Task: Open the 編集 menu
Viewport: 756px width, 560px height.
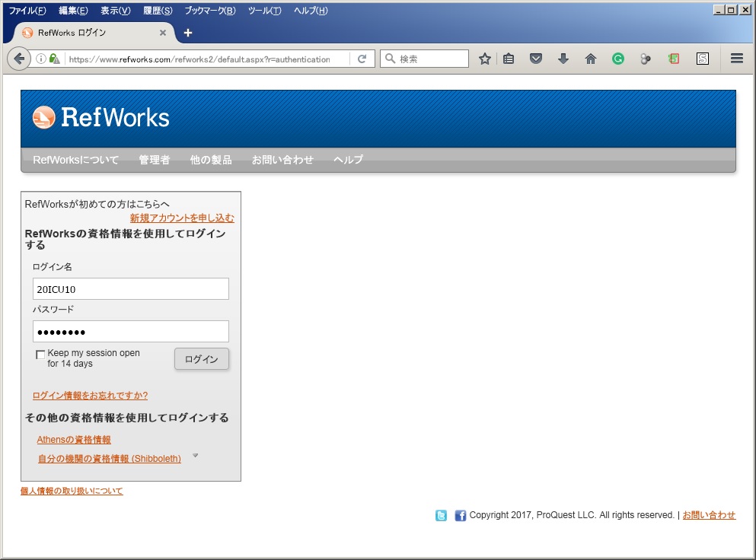Action: coord(73,10)
